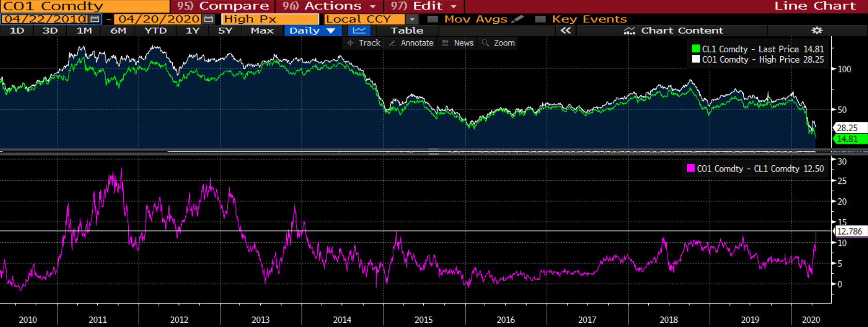Open the Daily periodicity dropdown
The width and height of the screenshot is (868, 327).
point(312,30)
